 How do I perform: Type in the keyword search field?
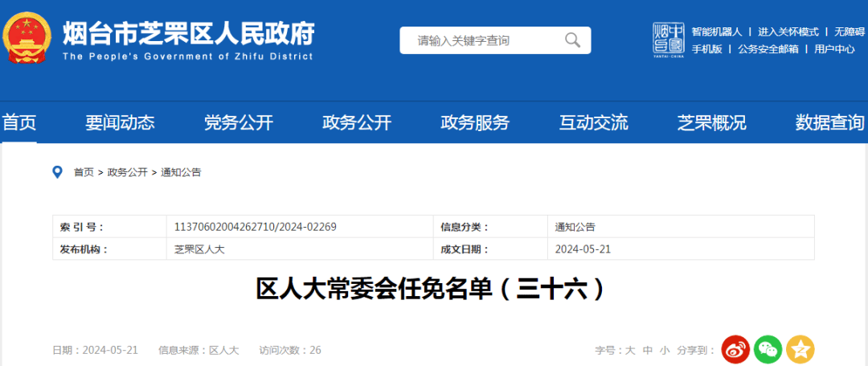[x=482, y=40]
